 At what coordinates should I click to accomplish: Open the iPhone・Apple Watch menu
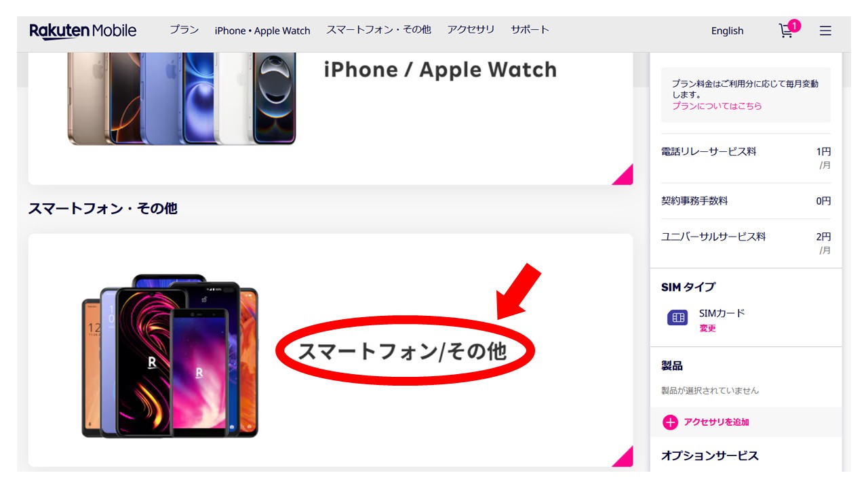pyautogui.click(x=262, y=30)
